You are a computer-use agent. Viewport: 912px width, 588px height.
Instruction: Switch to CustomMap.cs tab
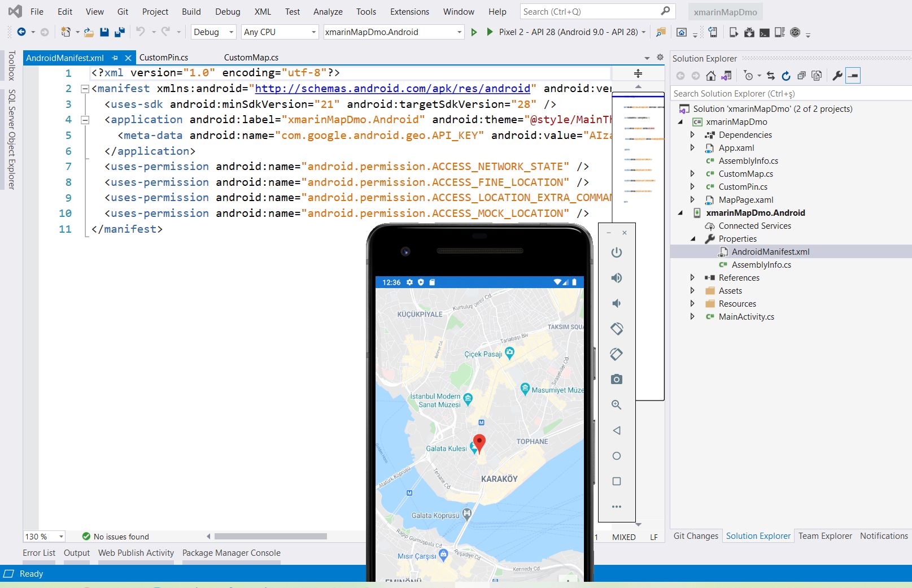(251, 58)
